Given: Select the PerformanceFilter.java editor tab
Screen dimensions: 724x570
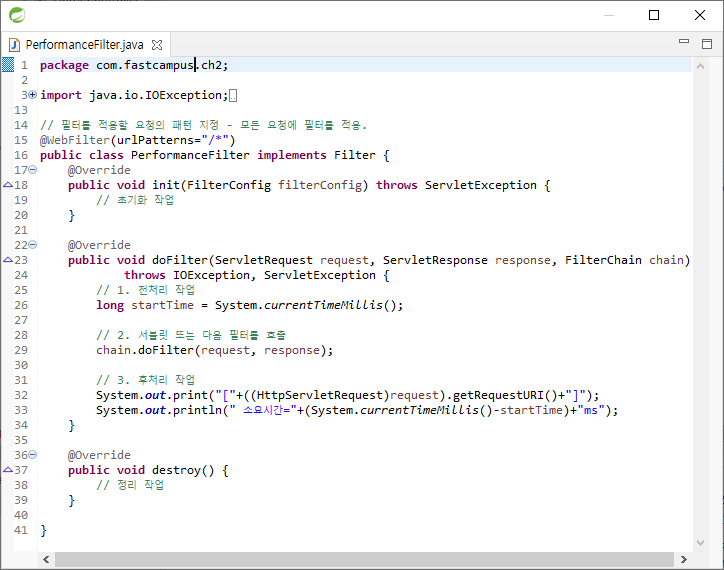Looking at the screenshot, I should (x=84, y=45).
